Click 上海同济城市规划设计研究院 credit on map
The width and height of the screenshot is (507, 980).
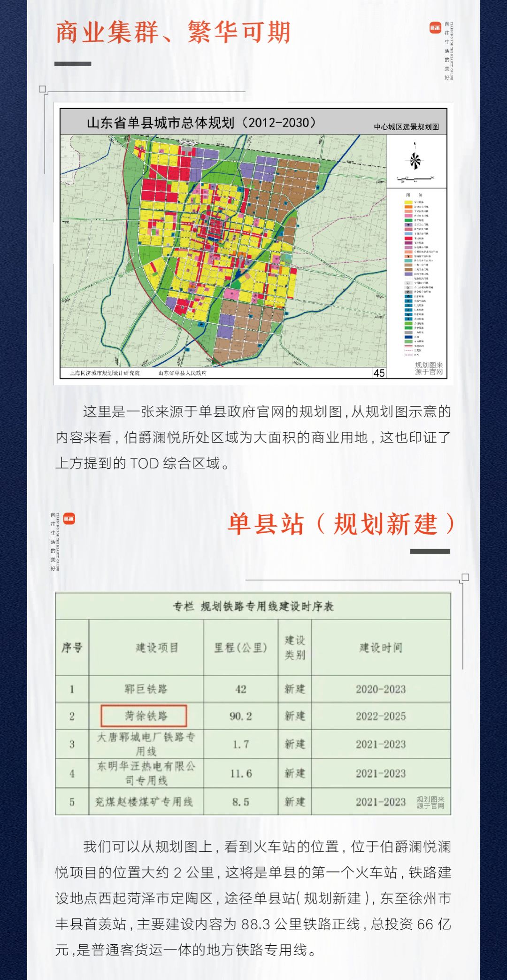coord(105,373)
